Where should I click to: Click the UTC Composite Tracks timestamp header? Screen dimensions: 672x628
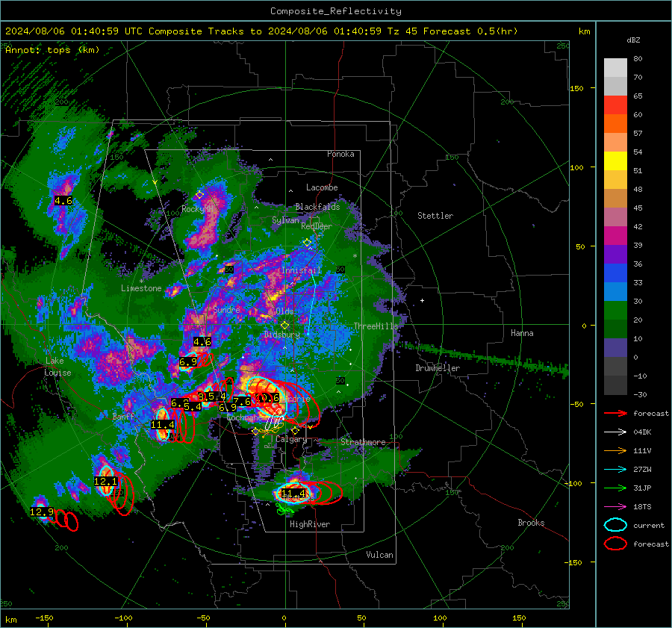tap(261, 31)
